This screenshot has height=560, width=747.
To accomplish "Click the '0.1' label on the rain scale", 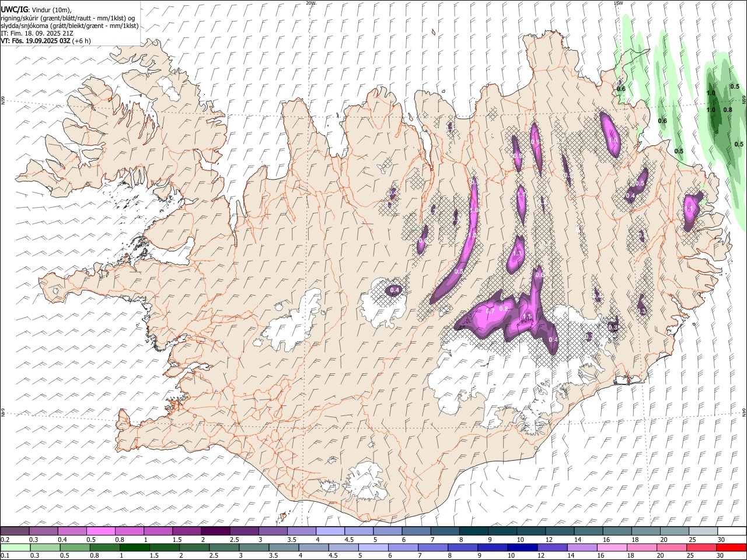I will [x=5, y=555].
